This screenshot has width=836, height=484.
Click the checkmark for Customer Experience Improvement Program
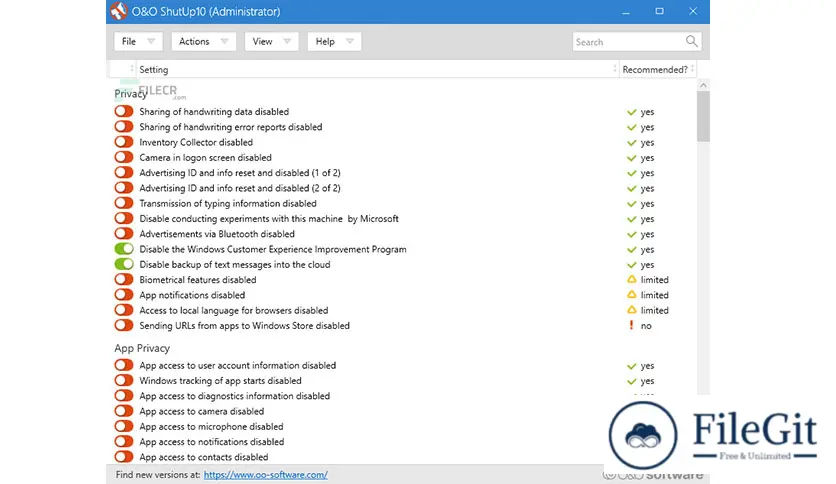(x=632, y=249)
